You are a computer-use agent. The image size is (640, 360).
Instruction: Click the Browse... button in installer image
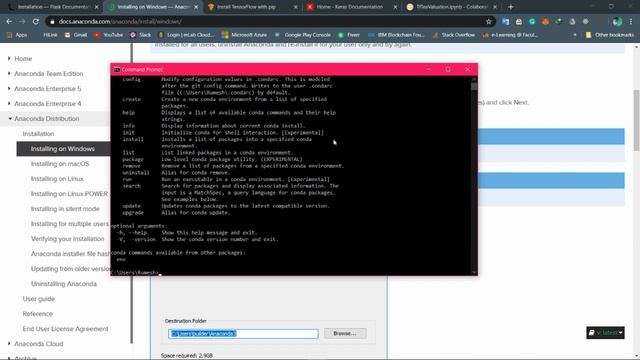click(x=345, y=333)
